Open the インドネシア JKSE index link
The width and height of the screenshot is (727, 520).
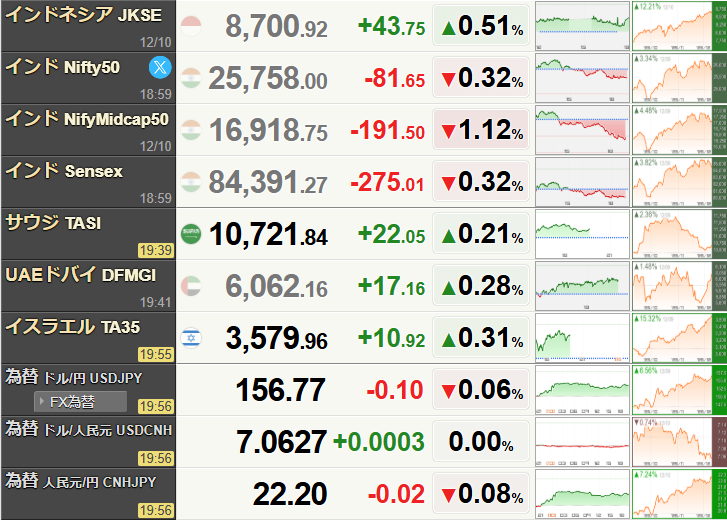click(83, 14)
